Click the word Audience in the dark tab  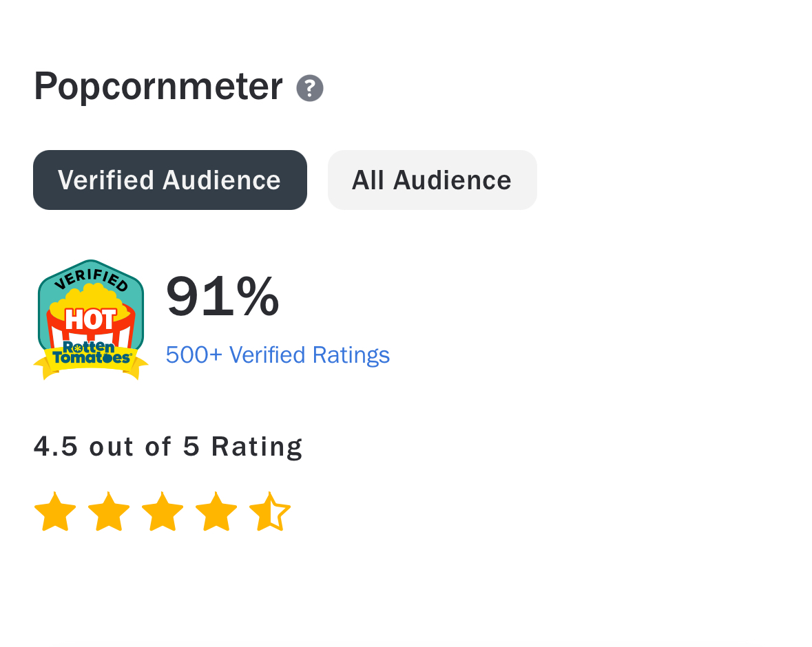[x=222, y=180]
